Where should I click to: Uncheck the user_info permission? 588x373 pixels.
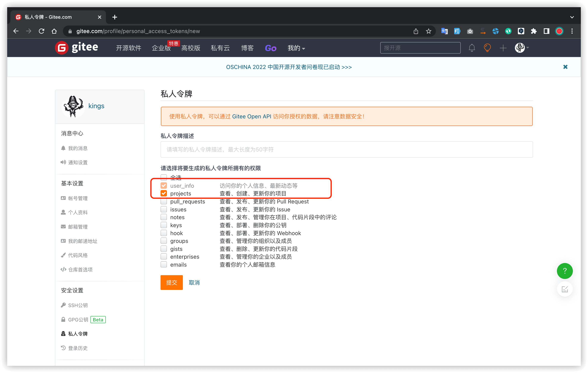click(x=164, y=185)
